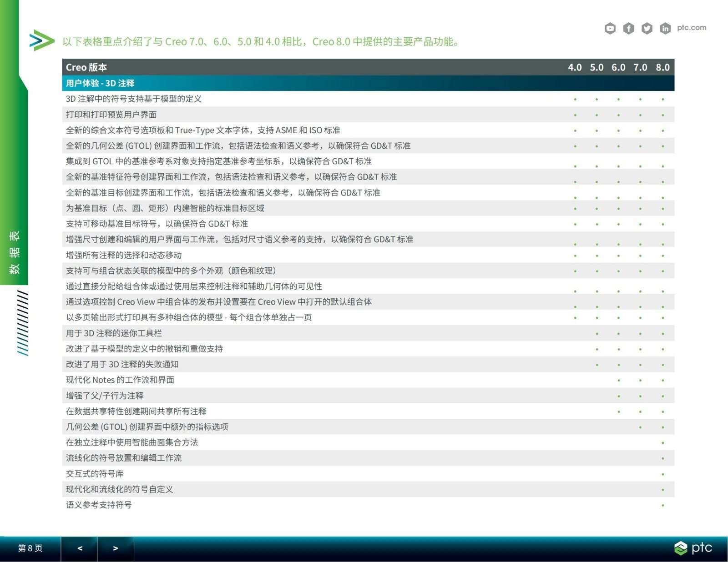Select row 交互式的符号库

click(x=368, y=473)
